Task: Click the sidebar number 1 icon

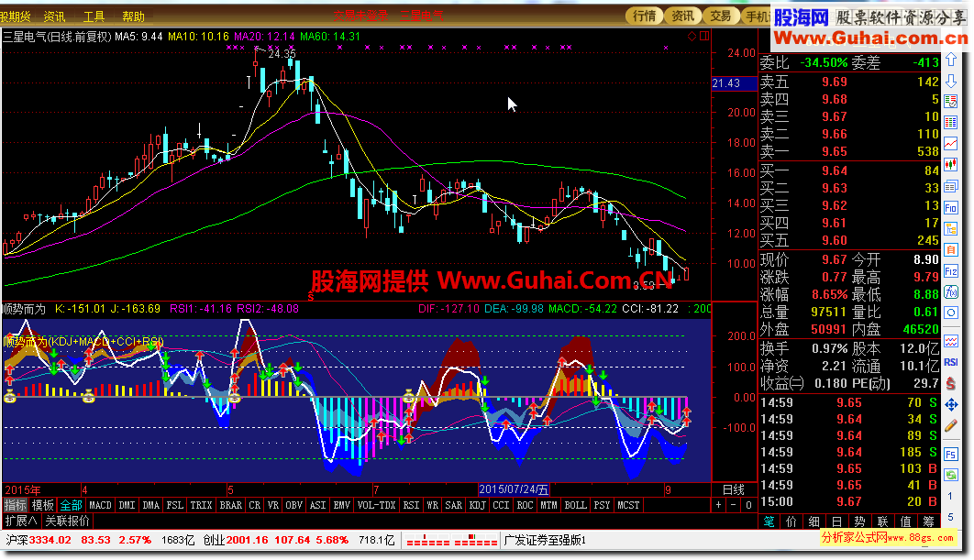Action: 950,496
